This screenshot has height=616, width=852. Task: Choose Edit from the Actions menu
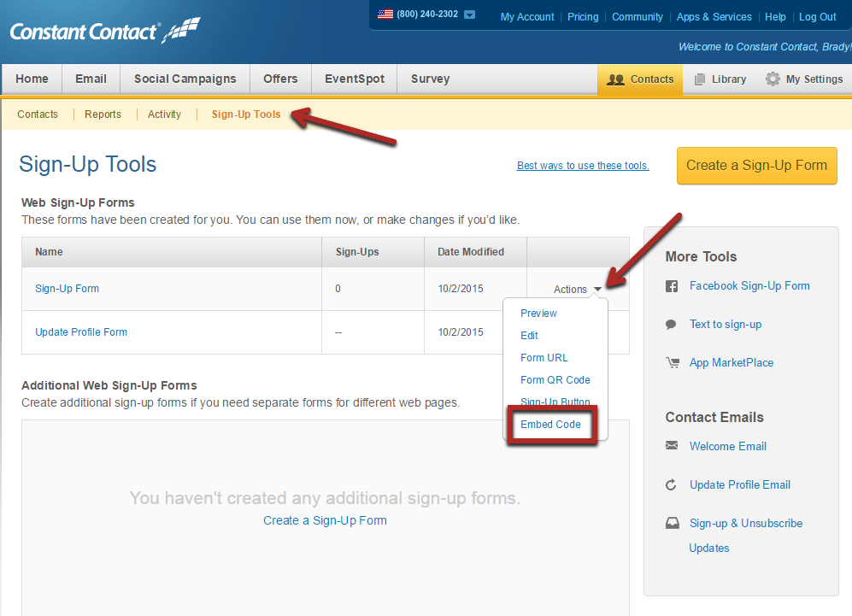coord(529,336)
